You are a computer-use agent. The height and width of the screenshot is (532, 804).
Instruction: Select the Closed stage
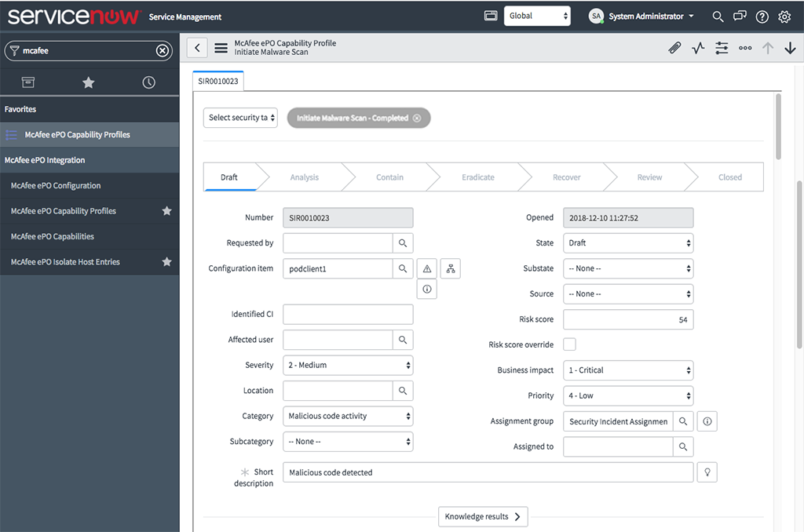(729, 177)
